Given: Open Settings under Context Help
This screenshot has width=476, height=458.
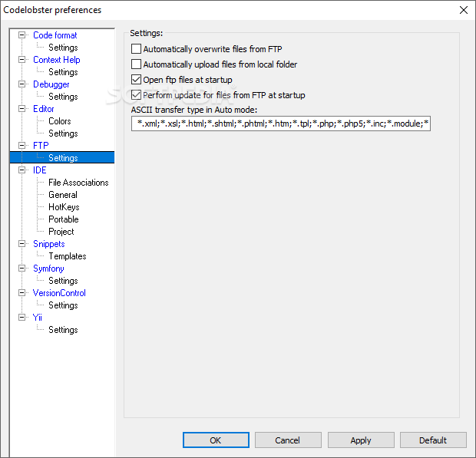Looking at the screenshot, I should click(63, 72).
